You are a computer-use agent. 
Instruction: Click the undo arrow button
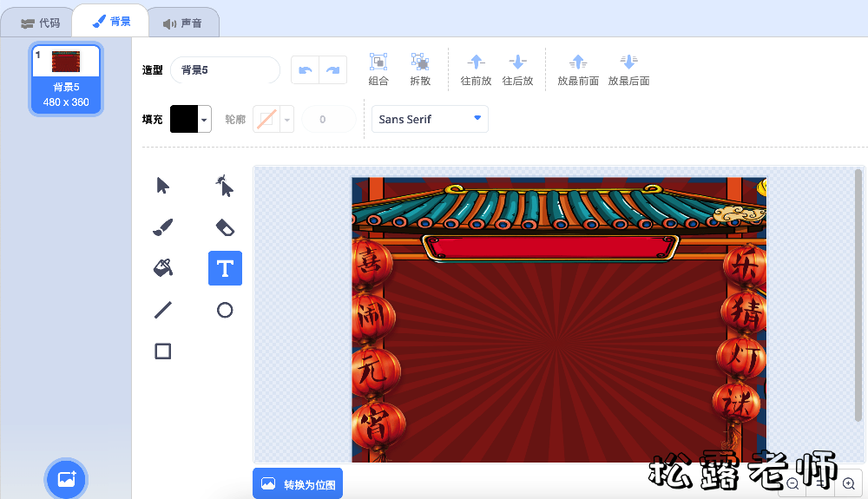[305, 70]
